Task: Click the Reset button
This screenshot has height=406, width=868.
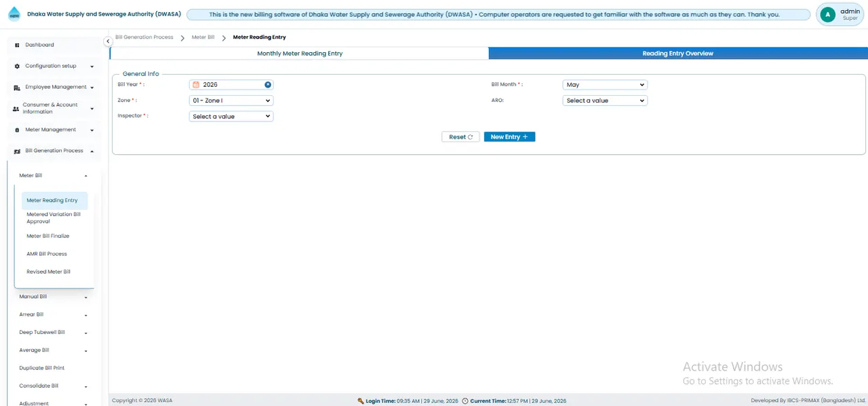Action: pos(460,137)
